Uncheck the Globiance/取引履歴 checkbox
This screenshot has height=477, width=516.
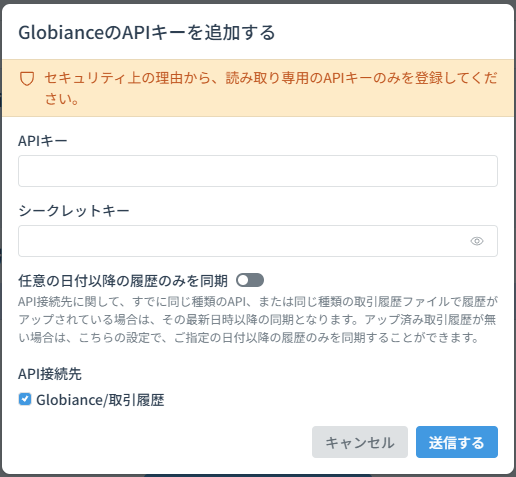[x=25, y=399]
